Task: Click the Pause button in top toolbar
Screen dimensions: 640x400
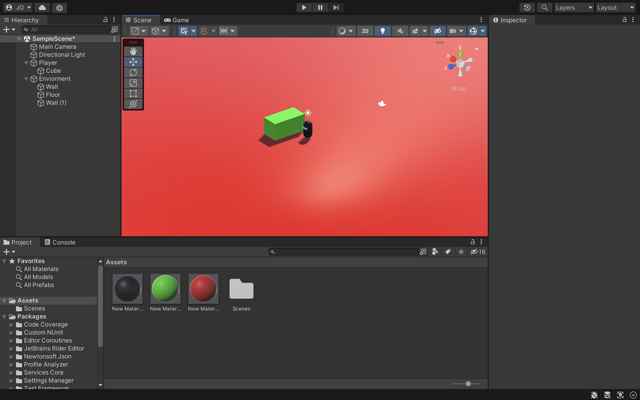Action: (x=320, y=7)
